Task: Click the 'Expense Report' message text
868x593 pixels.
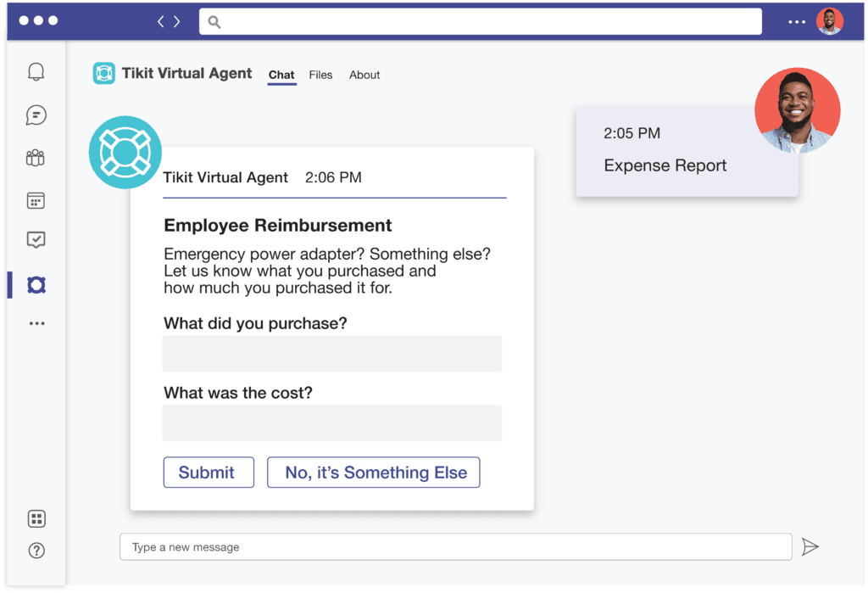Action: 665,165
